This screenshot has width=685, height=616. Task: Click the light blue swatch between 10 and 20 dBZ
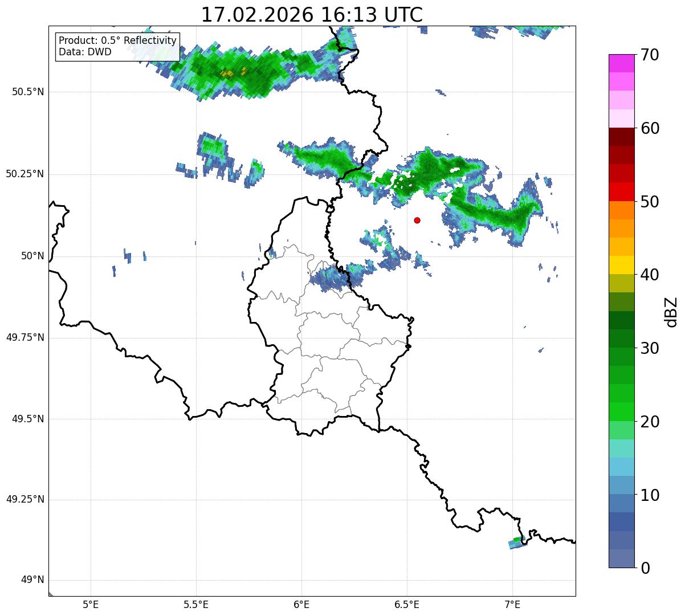click(x=621, y=467)
